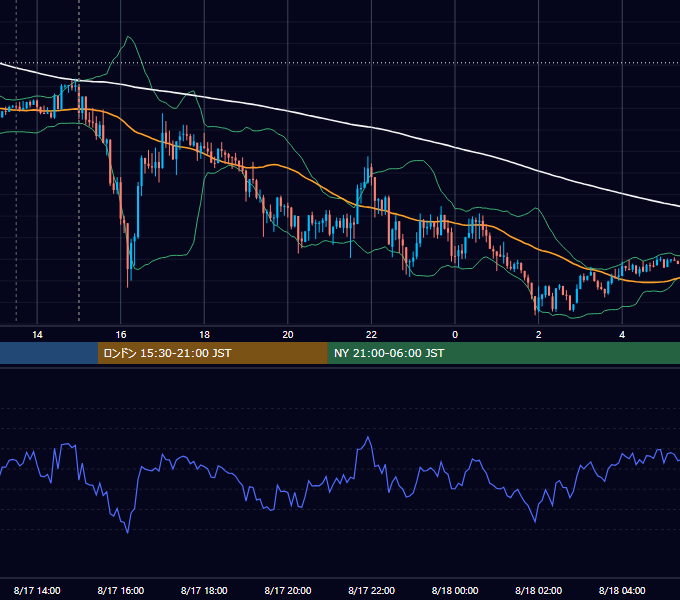Click hour label 0 on upper axis
680x600 pixels.
[x=455, y=335]
